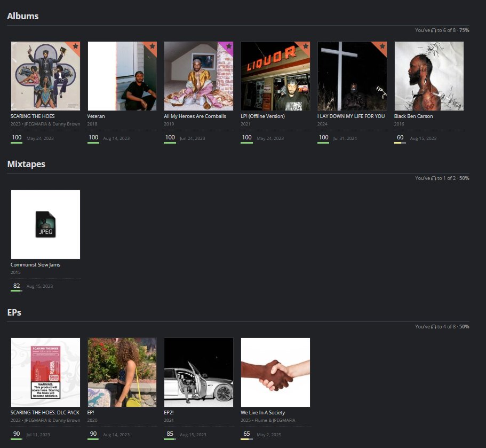Click the 100 rating under All My Heroes Are Cornballs
The height and width of the screenshot is (448, 486).
coord(170,137)
